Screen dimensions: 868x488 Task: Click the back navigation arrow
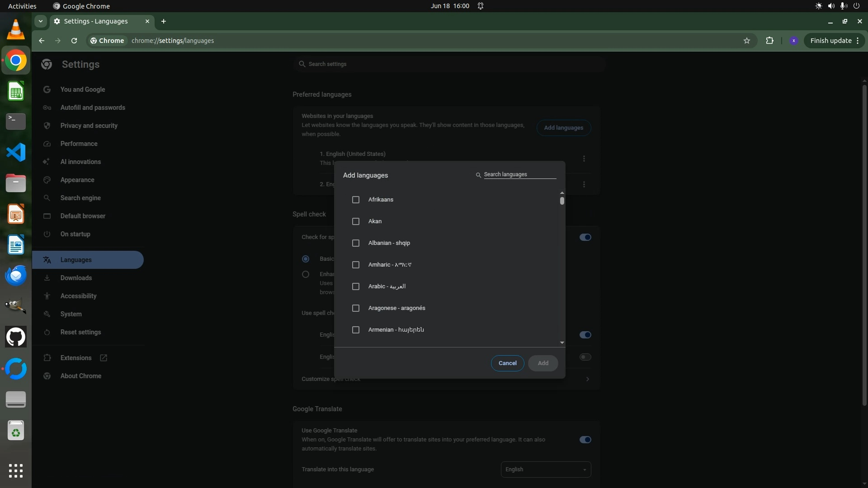[42, 41]
